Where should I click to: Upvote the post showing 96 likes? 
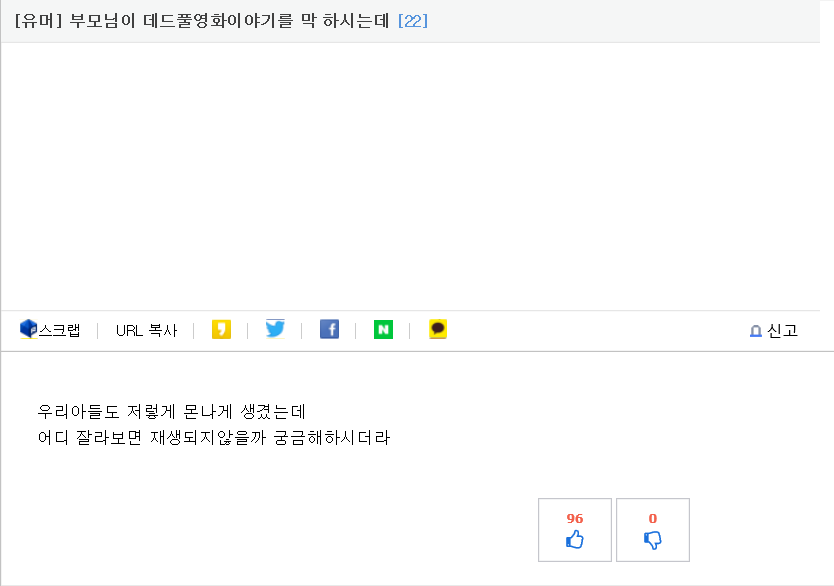(x=574, y=530)
